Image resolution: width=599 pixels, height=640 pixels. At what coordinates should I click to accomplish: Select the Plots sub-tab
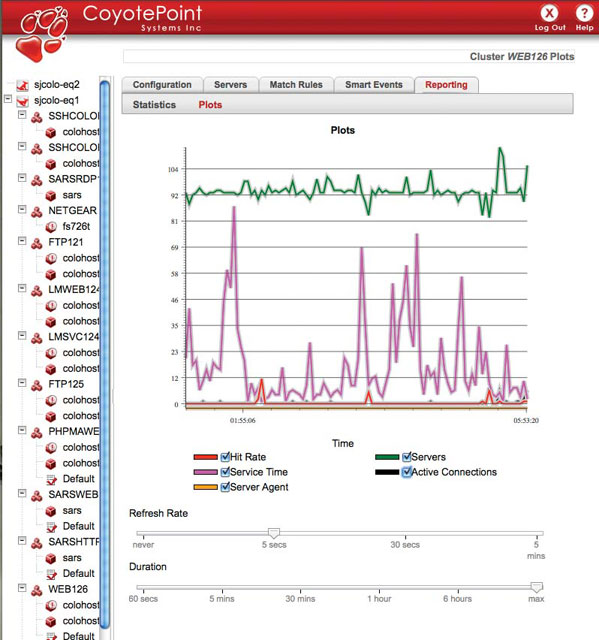(210, 105)
